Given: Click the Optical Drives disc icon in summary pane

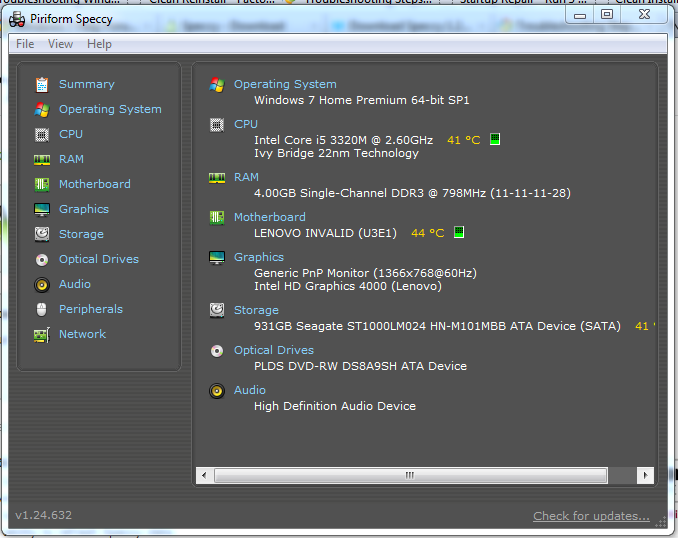Looking at the screenshot, I should pyautogui.click(x=217, y=350).
